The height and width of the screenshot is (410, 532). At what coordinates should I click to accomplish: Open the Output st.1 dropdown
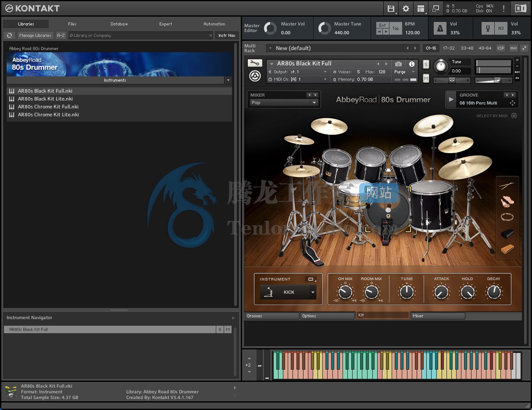(x=298, y=72)
